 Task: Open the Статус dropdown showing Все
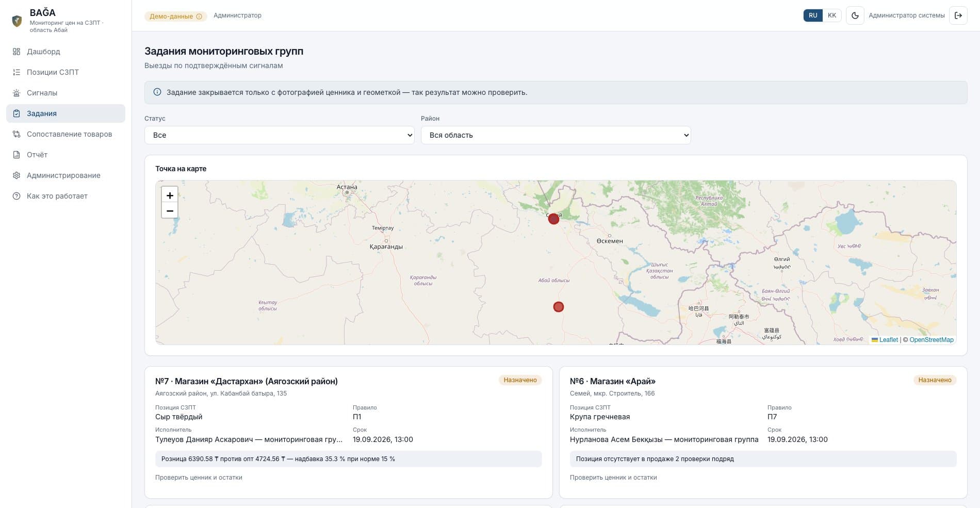[x=280, y=135]
